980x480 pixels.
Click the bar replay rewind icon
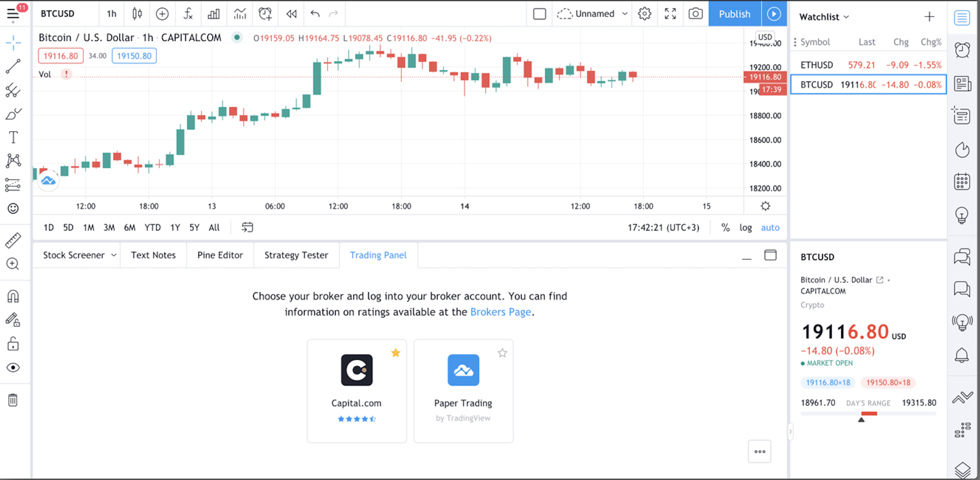[291, 14]
